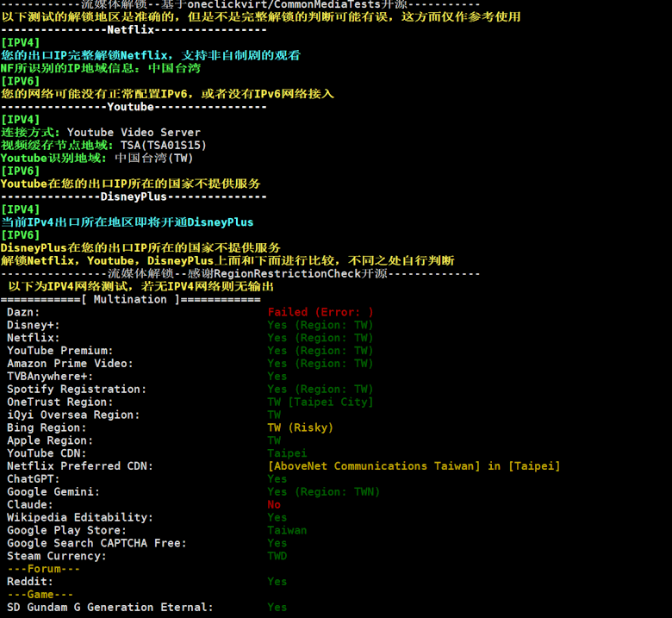
Task: Click 'RegionRestrictionCheck' credit line
Action: point(240,273)
